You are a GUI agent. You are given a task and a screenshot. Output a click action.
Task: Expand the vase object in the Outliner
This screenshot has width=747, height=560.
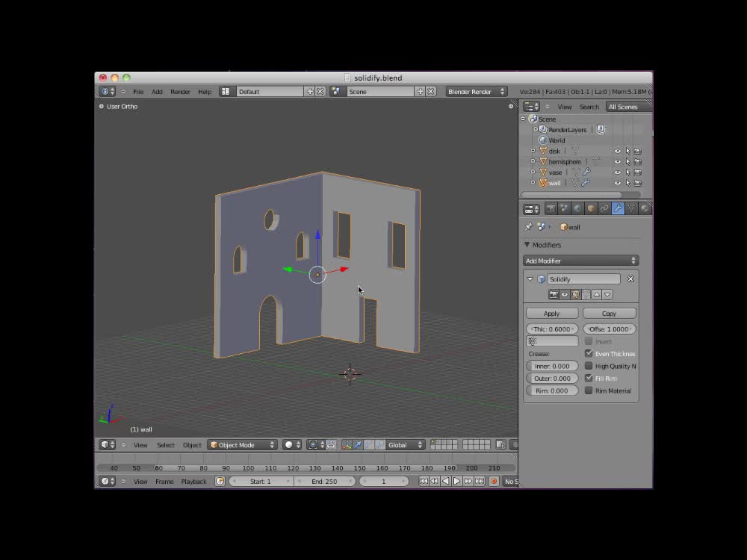click(x=533, y=172)
